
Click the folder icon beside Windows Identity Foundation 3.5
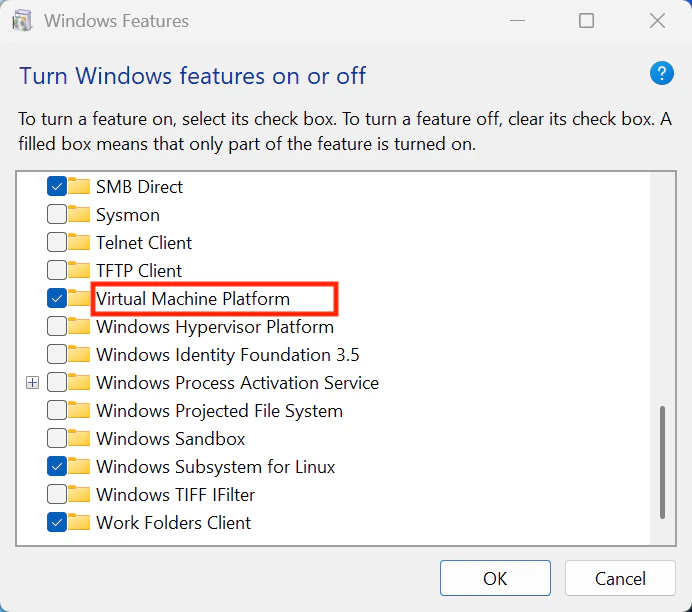(79, 354)
